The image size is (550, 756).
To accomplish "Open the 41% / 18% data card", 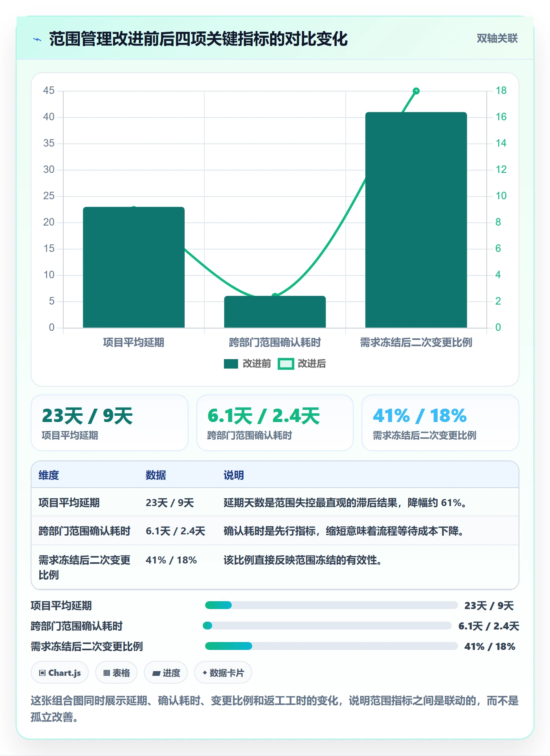I will coord(440,423).
